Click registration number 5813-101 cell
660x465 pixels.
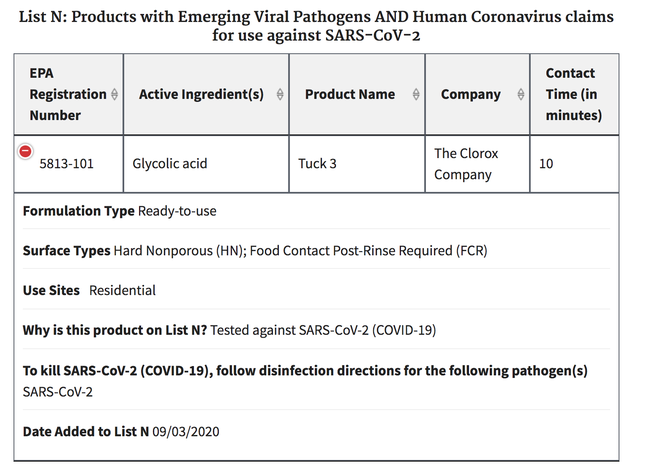click(x=66, y=163)
